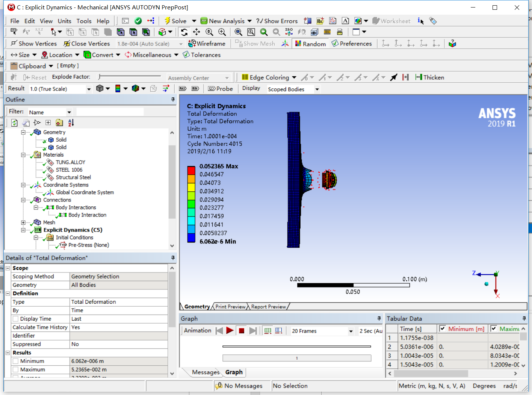The width and height of the screenshot is (532, 395).
Task: Switch to the Print Preview tab
Action: click(x=230, y=306)
